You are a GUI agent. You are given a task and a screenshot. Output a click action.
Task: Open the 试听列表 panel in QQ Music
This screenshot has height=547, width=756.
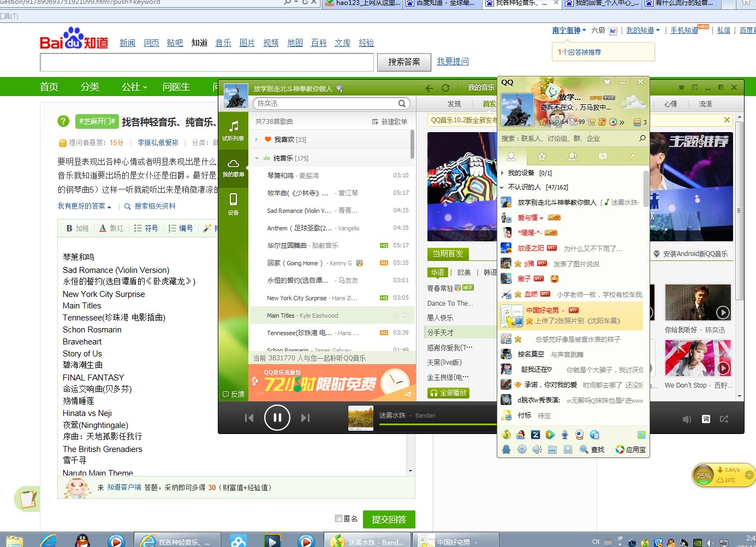(x=233, y=131)
